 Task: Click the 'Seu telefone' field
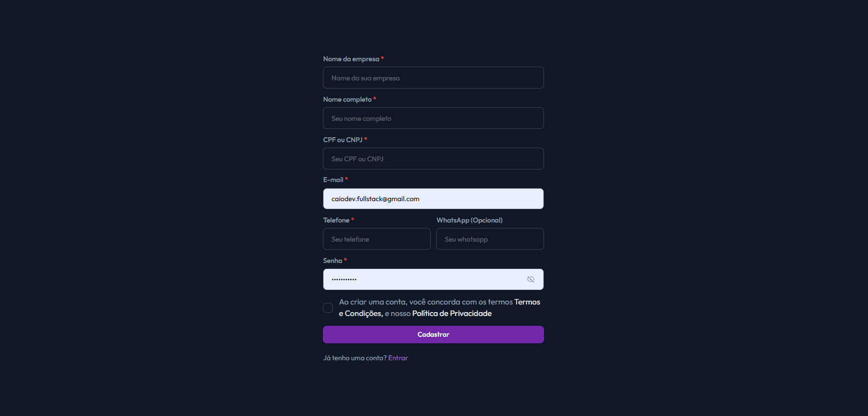click(x=377, y=239)
